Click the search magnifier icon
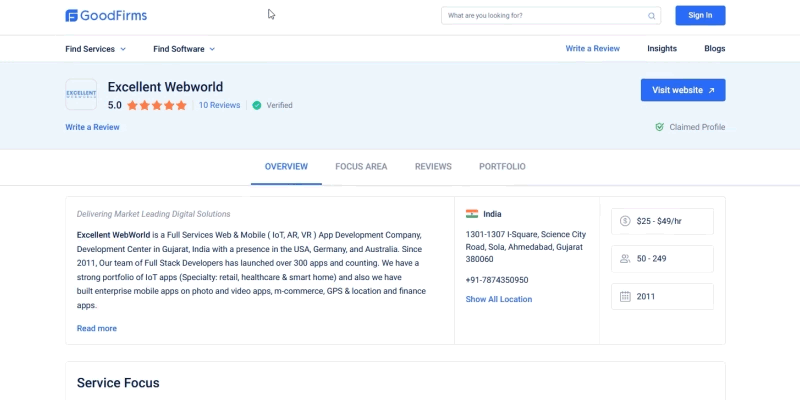The height and width of the screenshot is (400, 800). [652, 16]
